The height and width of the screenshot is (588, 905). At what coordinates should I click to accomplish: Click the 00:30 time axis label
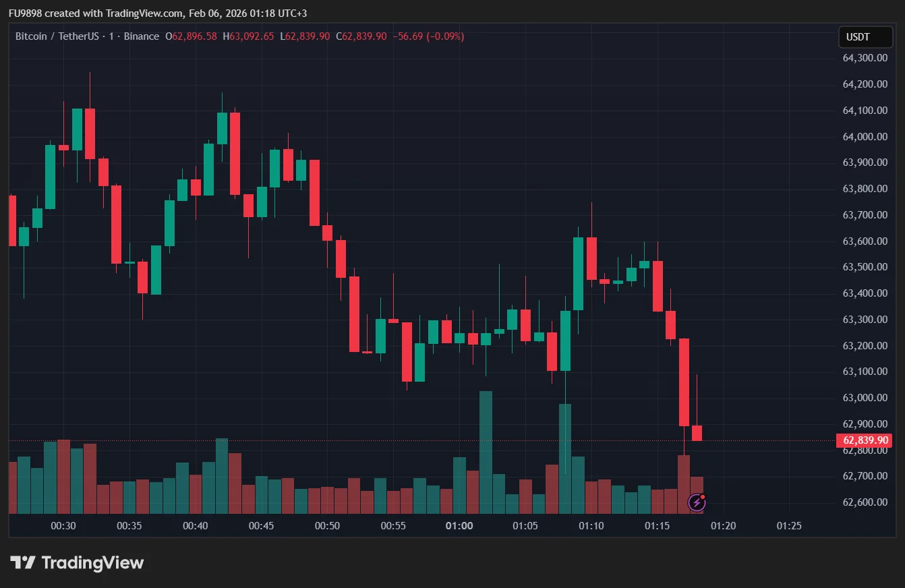click(63, 525)
